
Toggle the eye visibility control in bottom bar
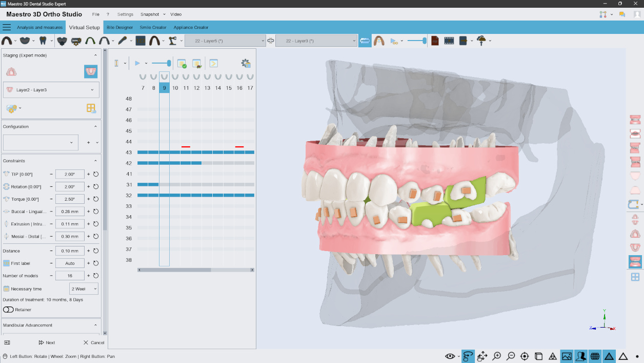coord(450,356)
